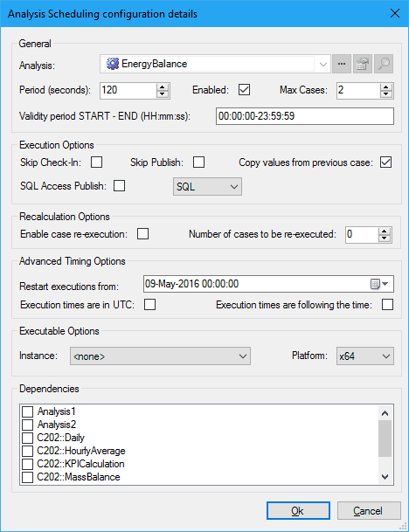Check the C202::HourlyAverage dependency
The height and width of the screenshot is (532, 409).
(27, 451)
